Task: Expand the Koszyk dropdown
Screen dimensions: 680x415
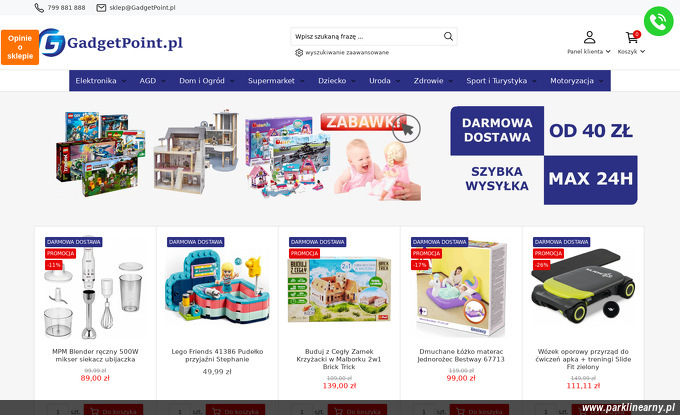Action: pyautogui.click(x=631, y=52)
